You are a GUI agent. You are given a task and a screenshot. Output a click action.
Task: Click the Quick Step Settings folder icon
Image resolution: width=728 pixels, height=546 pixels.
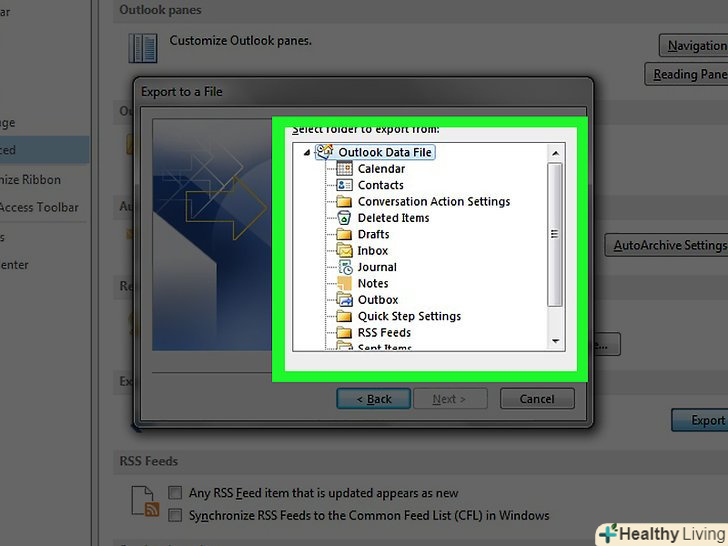pyautogui.click(x=344, y=316)
